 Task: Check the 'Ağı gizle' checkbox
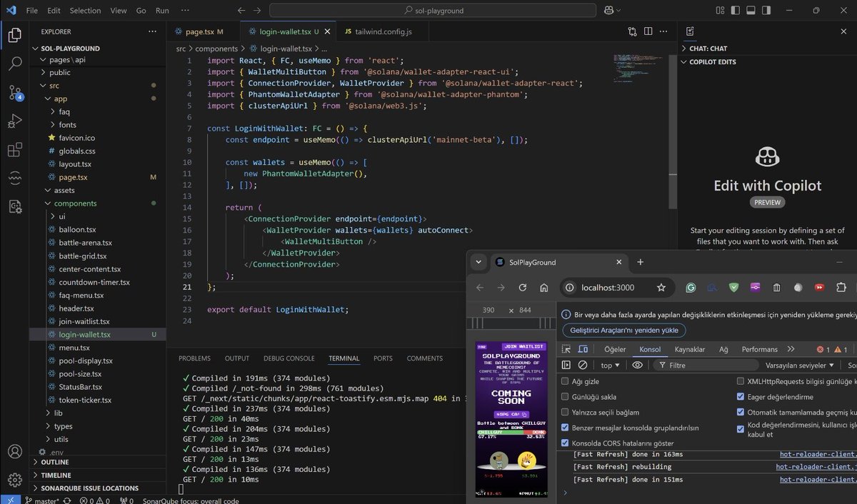566,381
